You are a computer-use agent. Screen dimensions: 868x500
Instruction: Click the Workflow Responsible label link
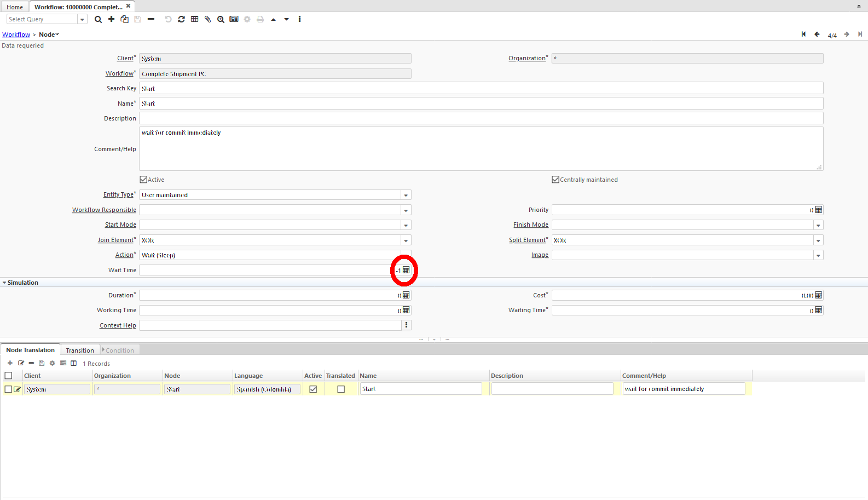pos(104,210)
